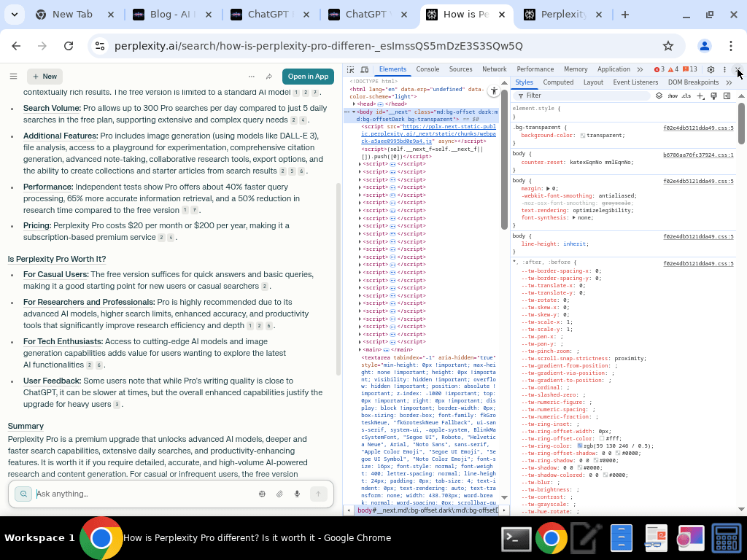Click the yellow warnings count badge
The image size is (747, 560).
coord(673,69)
